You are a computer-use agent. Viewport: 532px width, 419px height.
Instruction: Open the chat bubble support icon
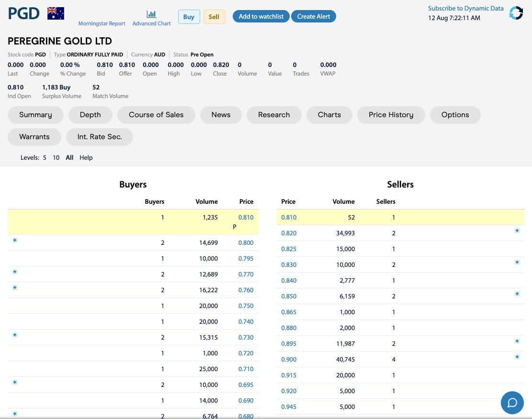coord(512,402)
